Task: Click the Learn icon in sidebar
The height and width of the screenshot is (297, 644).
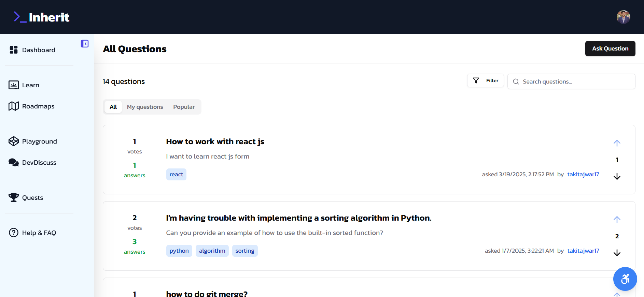Action: click(x=14, y=85)
